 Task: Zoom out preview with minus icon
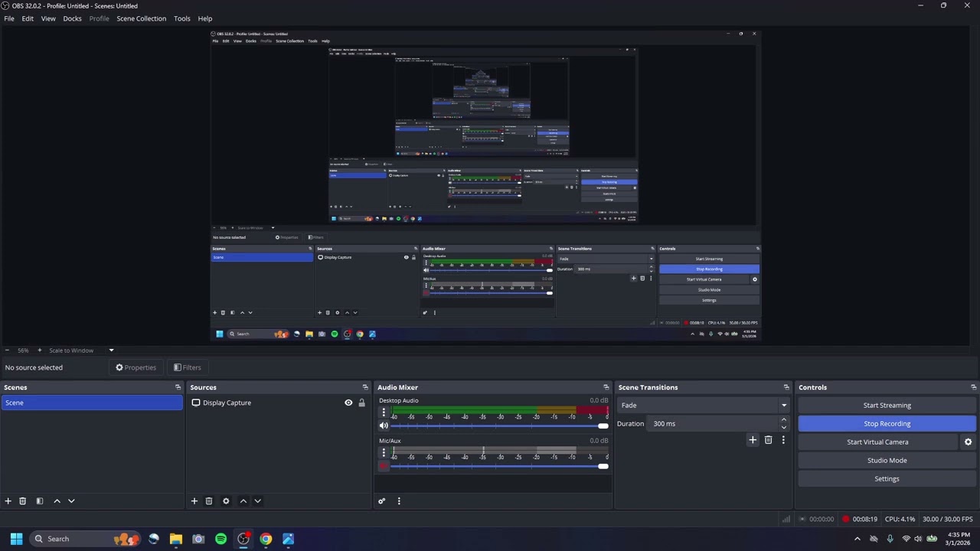(x=8, y=350)
